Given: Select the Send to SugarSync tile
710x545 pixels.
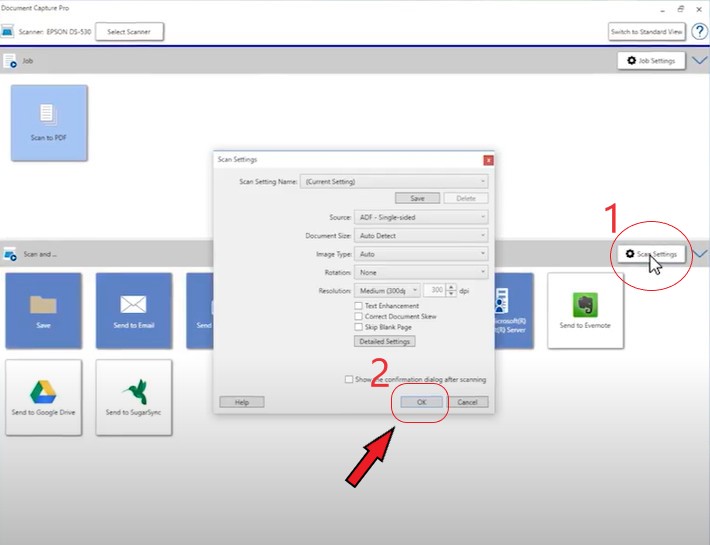Looking at the screenshot, I should pos(133,397).
